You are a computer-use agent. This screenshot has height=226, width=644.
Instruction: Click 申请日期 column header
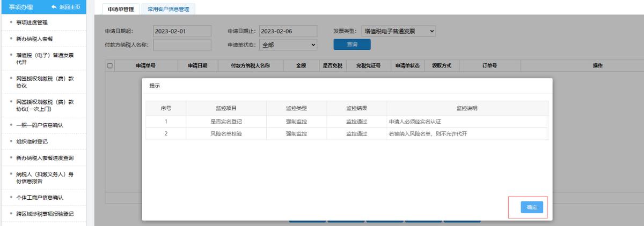(x=197, y=65)
